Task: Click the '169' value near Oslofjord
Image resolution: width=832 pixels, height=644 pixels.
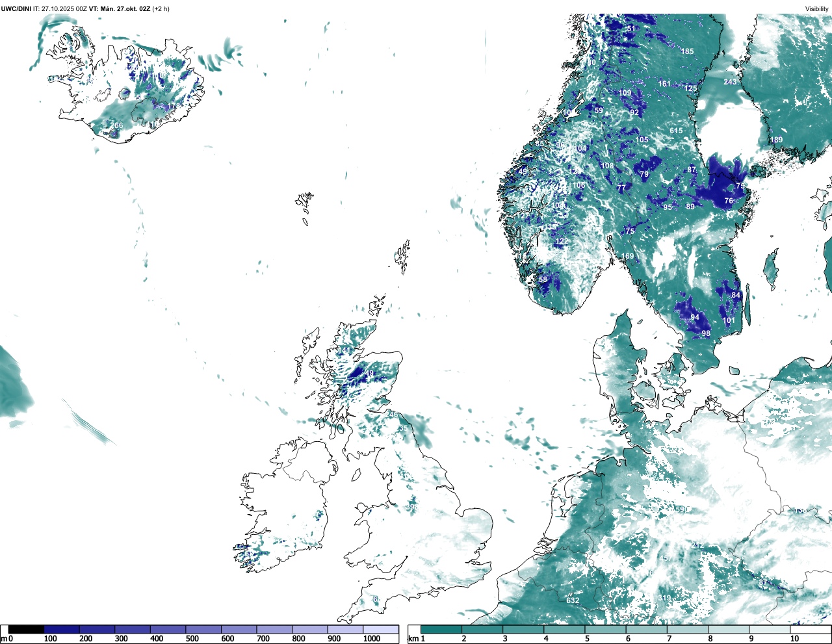Action: 627,256
